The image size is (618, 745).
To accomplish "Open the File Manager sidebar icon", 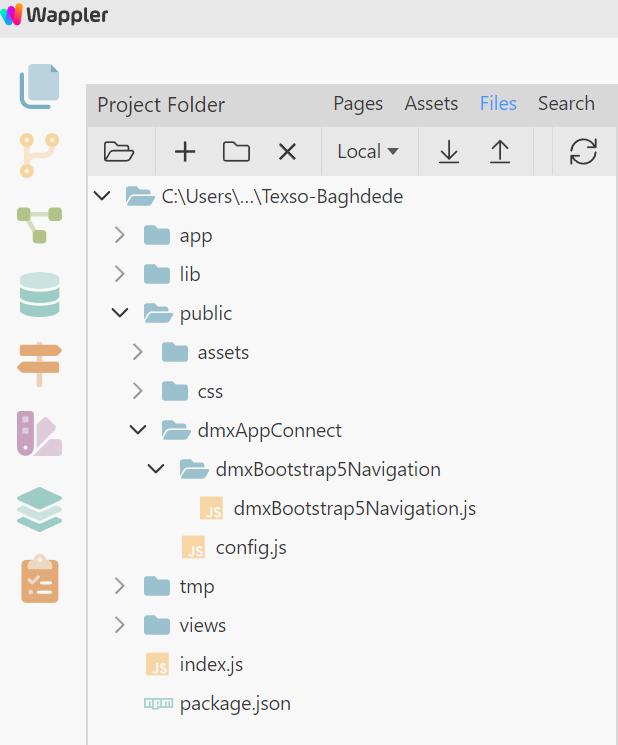I will pyautogui.click(x=39, y=86).
